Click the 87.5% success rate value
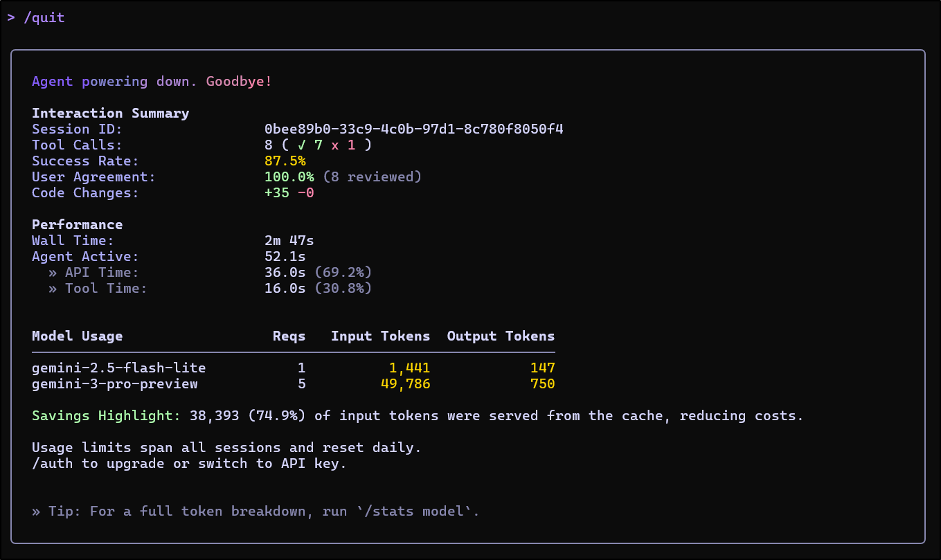This screenshot has height=560, width=941. (285, 161)
